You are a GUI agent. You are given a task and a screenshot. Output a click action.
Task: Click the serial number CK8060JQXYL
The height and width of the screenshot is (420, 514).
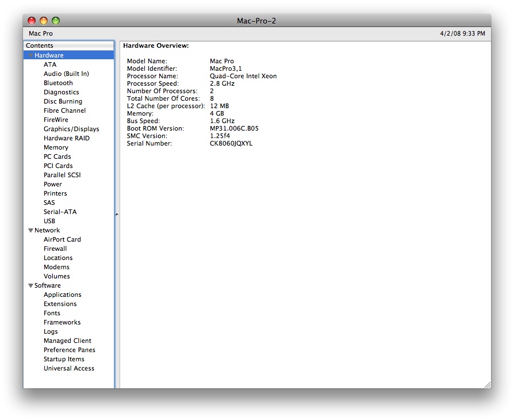click(231, 143)
